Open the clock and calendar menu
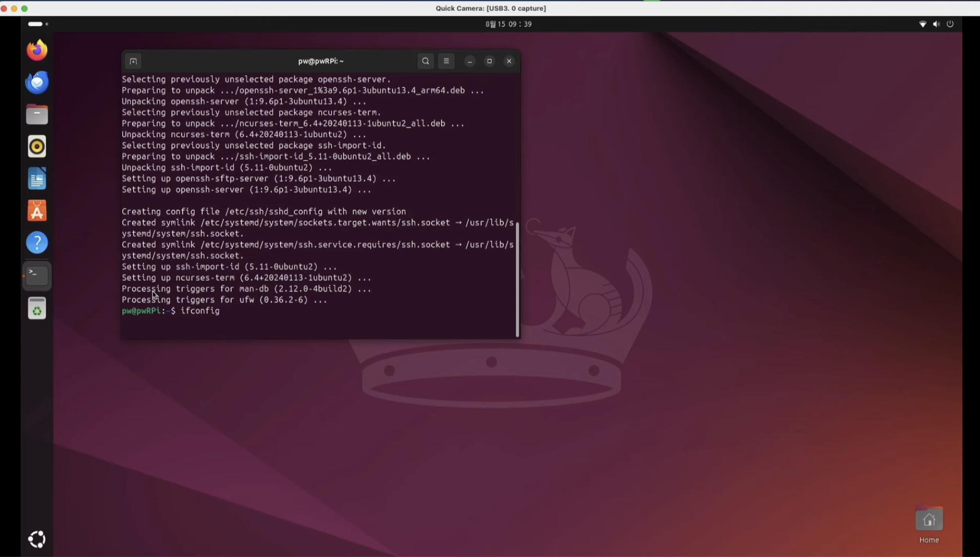Screen dimensions: 980x557 point(508,24)
